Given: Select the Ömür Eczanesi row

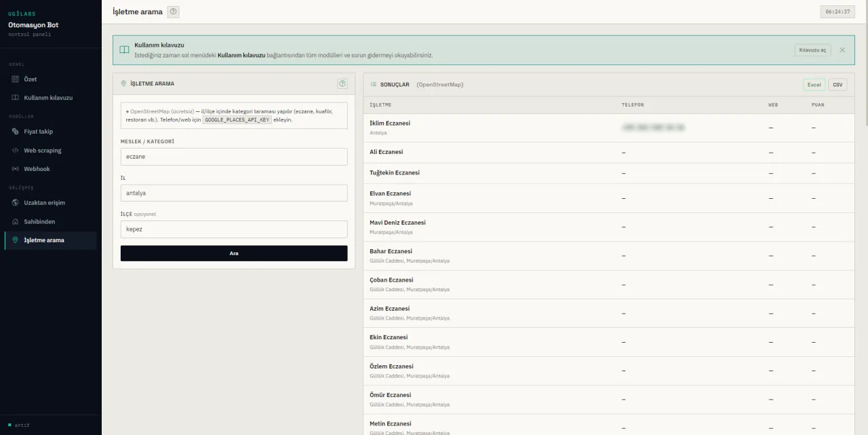Looking at the screenshot, I should [609, 399].
